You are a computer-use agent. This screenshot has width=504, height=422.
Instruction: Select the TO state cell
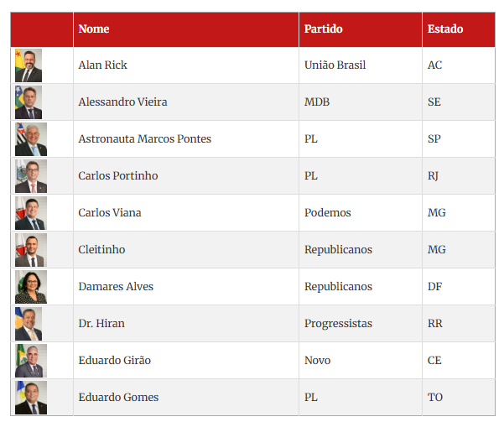pos(435,397)
